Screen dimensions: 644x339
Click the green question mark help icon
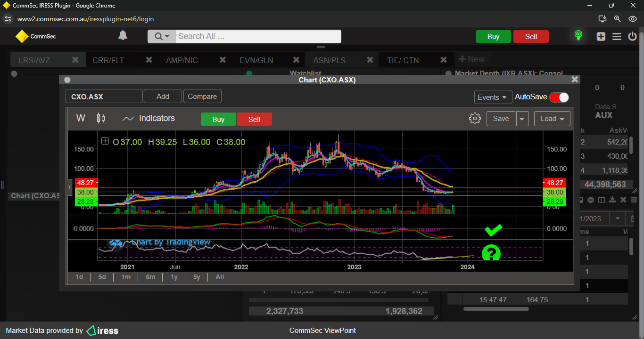tap(491, 253)
